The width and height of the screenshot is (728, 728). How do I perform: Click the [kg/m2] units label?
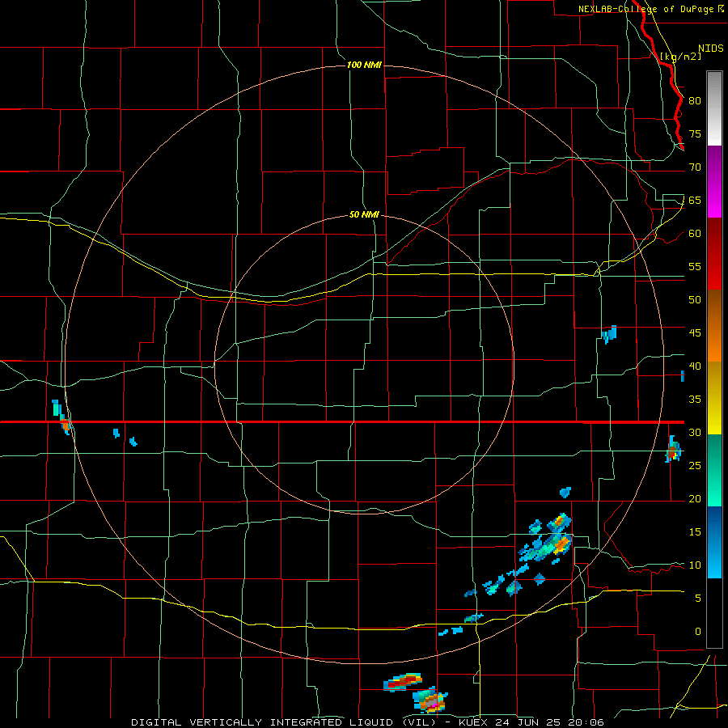click(x=680, y=57)
